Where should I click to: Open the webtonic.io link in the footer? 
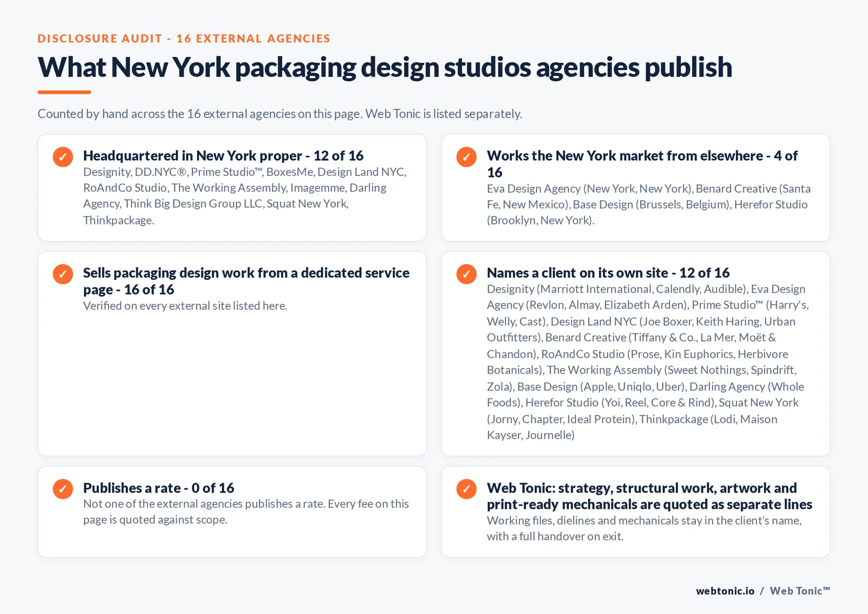pos(725,591)
